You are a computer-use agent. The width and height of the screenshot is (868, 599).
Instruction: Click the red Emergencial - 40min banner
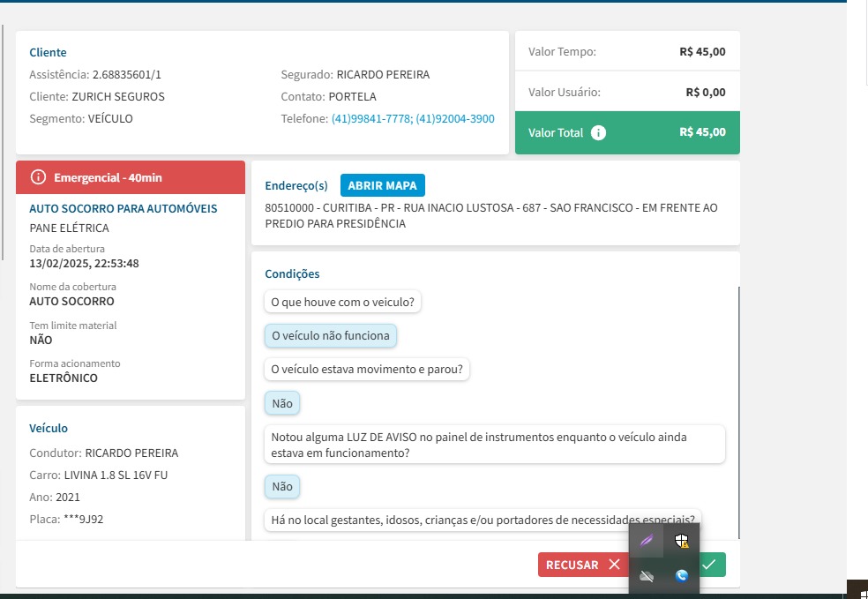pyautogui.click(x=131, y=177)
